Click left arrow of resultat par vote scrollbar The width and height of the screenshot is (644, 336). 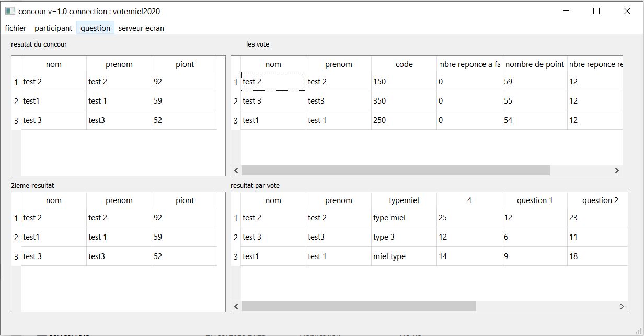click(236, 306)
